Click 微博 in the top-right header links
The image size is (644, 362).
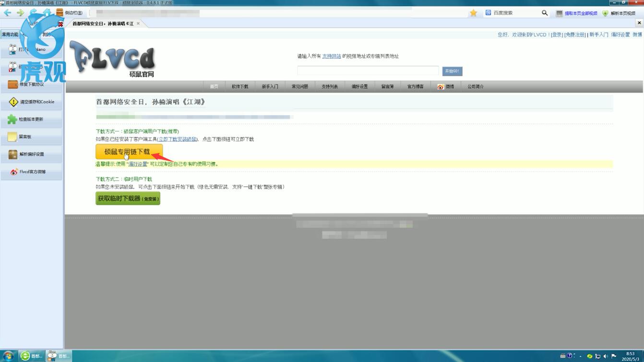click(x=637, y=35)
